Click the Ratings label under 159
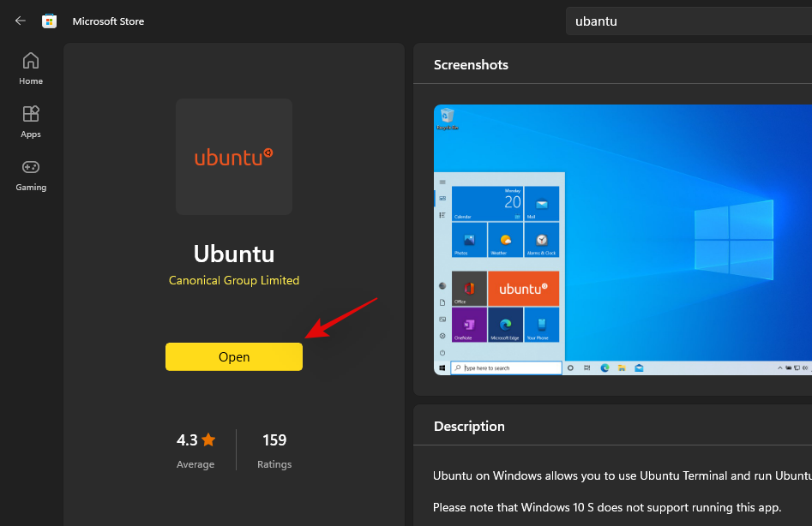Viewport: 812px width, 526px height. point(274,464)
